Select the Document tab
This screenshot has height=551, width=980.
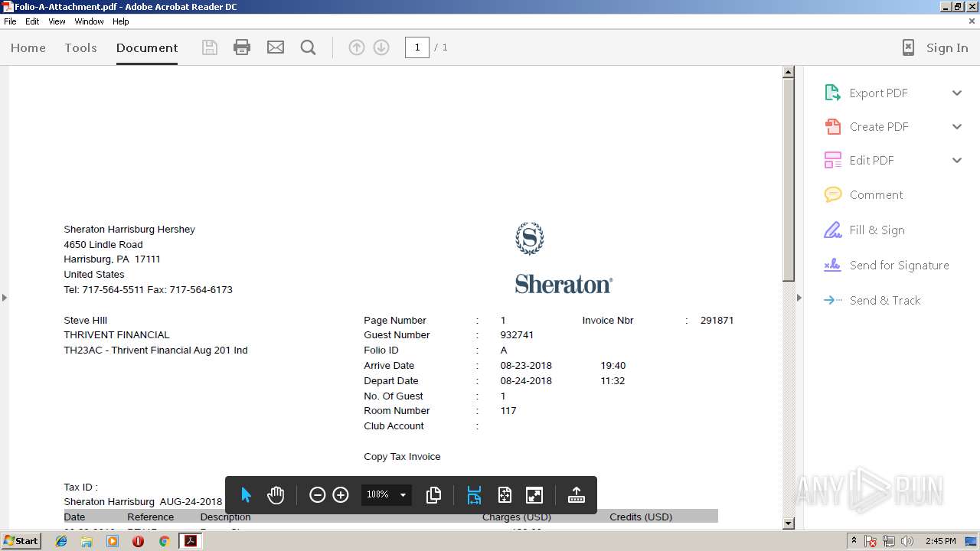pos(147,47)
